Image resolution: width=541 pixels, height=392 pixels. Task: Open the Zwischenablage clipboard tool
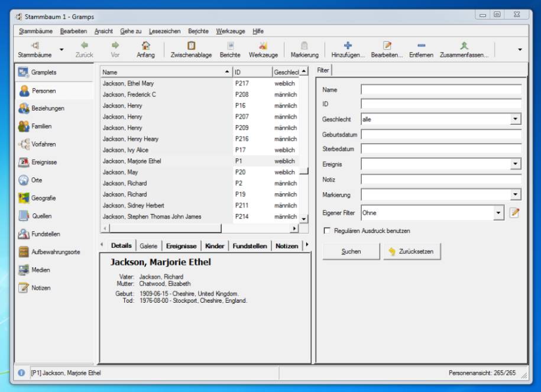coord(191,46)
